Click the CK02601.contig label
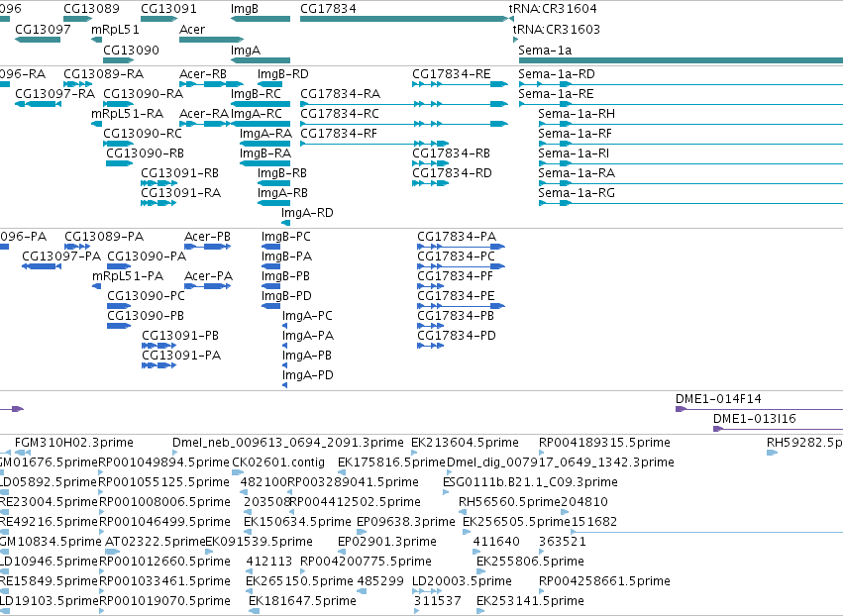The image size is (843, 616). (278, 462)
